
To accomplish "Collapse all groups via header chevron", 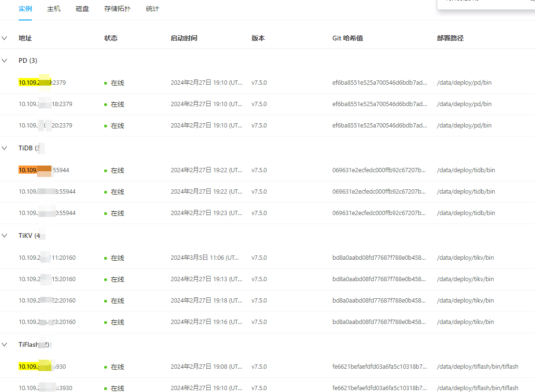I will tap(4, 38).
